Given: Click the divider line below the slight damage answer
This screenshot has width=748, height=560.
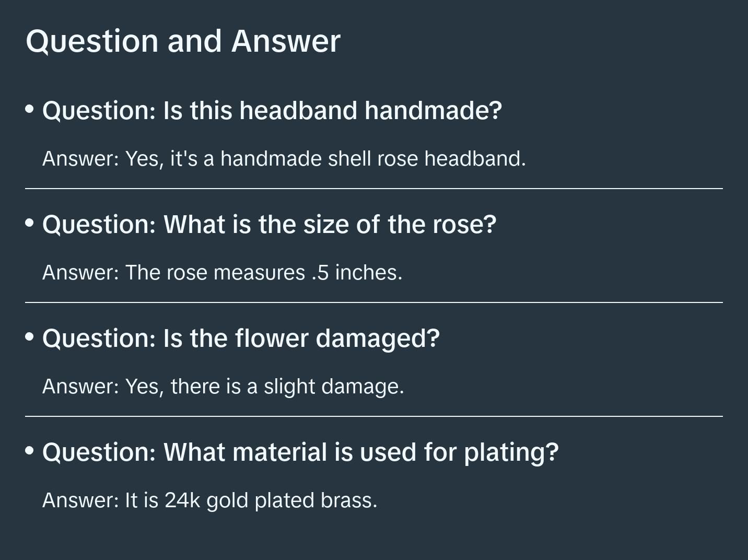Looking at the screenshot, I should click(x=374, y=416).
